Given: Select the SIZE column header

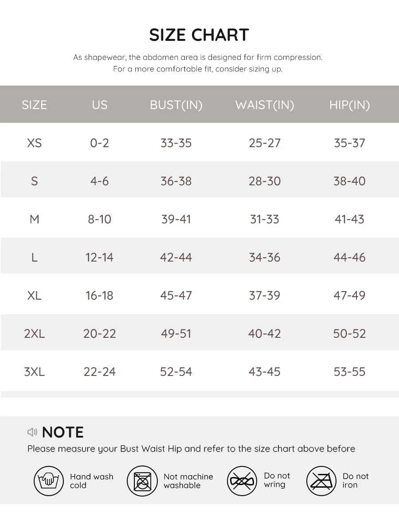Looking at the screenshot, I should (34, 105).
